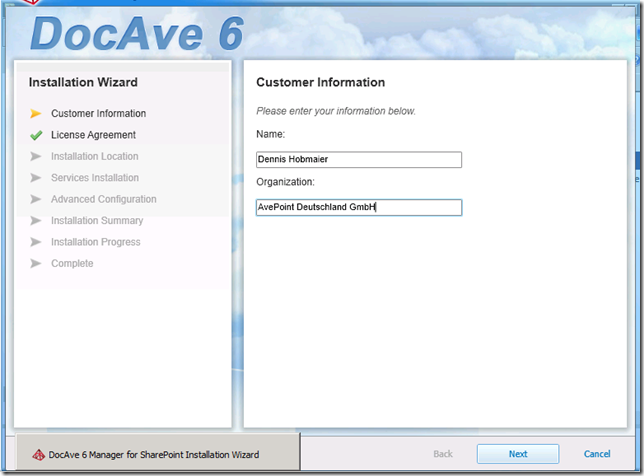Image resolution: width=644 pixels, height=476 pixels.
Task: Focus the Name input field
Action: click(x=359, y=159)
